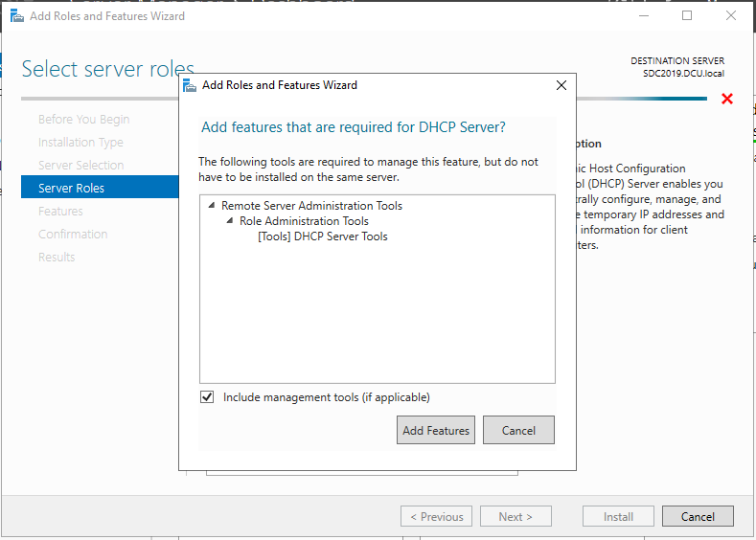Select the Server Roles step
The height and width of the screenshot is (540, 756).
click(72, 189)
